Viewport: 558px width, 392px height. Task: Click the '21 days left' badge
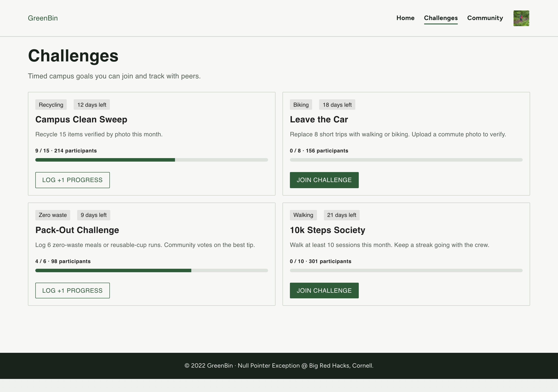(342, 215)
